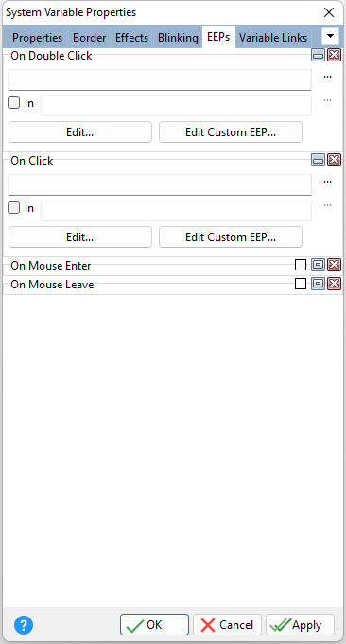This screenshot has height=644, width=346.
Task: Collapse the On Click section
Action: pyautogui.click(x=318, y=160)
